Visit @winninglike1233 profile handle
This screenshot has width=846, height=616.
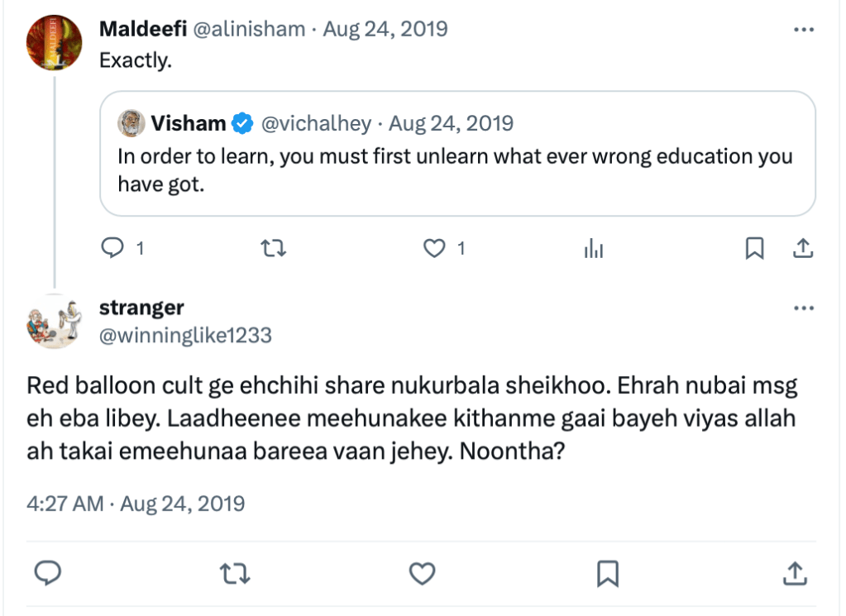click(185, 335)
